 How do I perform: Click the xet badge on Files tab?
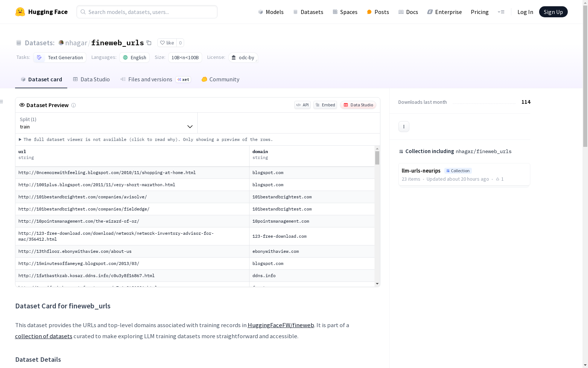[x=183, y=79]
